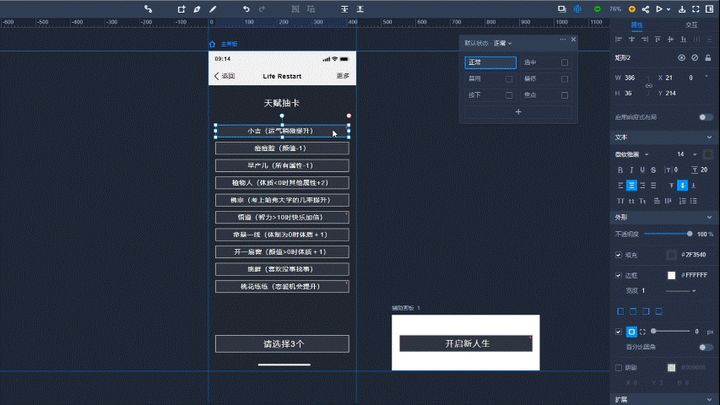Set text horizontal alignment to center
The height and width of the screenshot is (405, 720).
632,186
